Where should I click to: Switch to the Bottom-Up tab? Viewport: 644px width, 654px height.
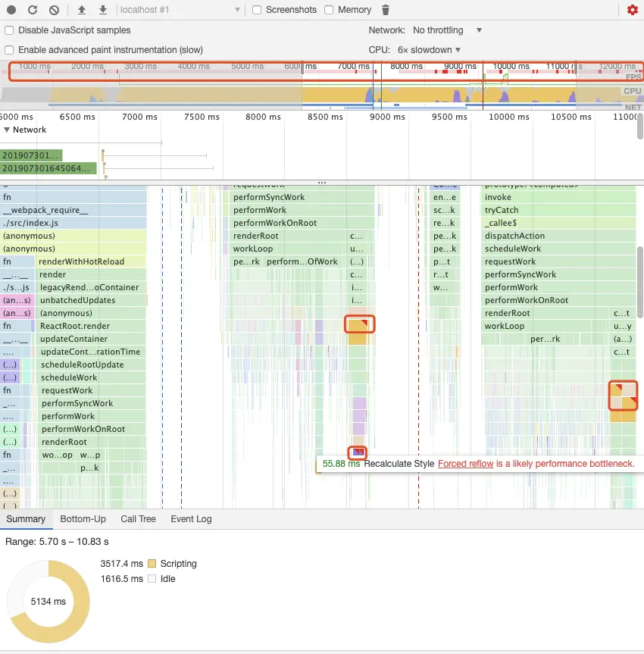pyautogui.click(x=83, y=519)
